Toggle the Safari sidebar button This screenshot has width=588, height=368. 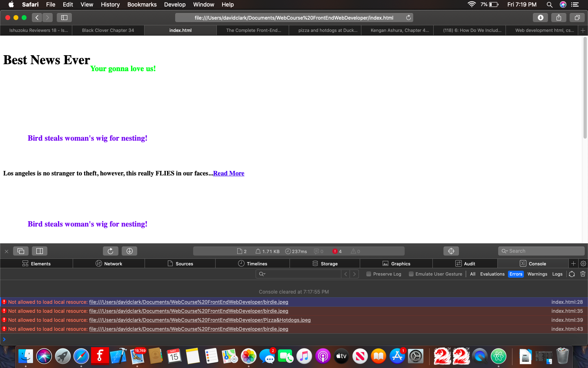(64, 18)
